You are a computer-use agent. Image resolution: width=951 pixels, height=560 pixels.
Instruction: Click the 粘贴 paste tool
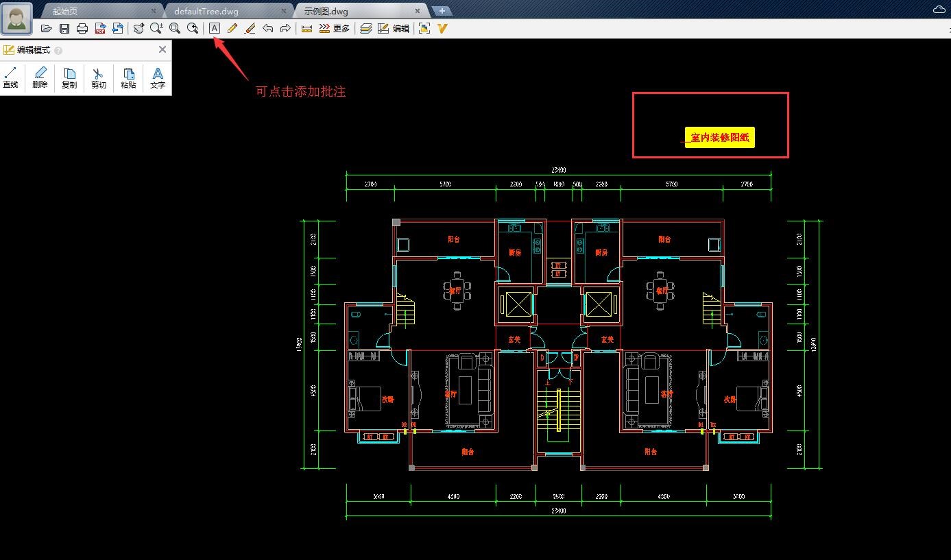tap(128, 77)
